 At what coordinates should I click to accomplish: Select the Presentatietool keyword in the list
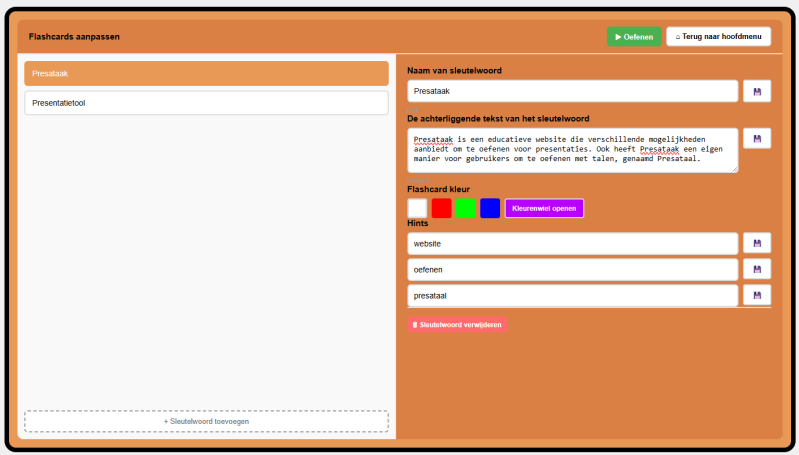click(206, 103)
